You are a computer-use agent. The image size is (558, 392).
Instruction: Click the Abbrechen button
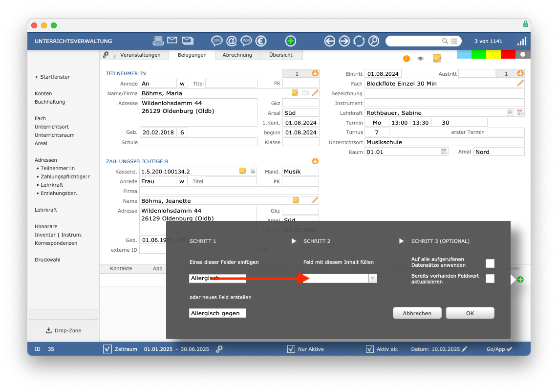[x=417, y=313]
